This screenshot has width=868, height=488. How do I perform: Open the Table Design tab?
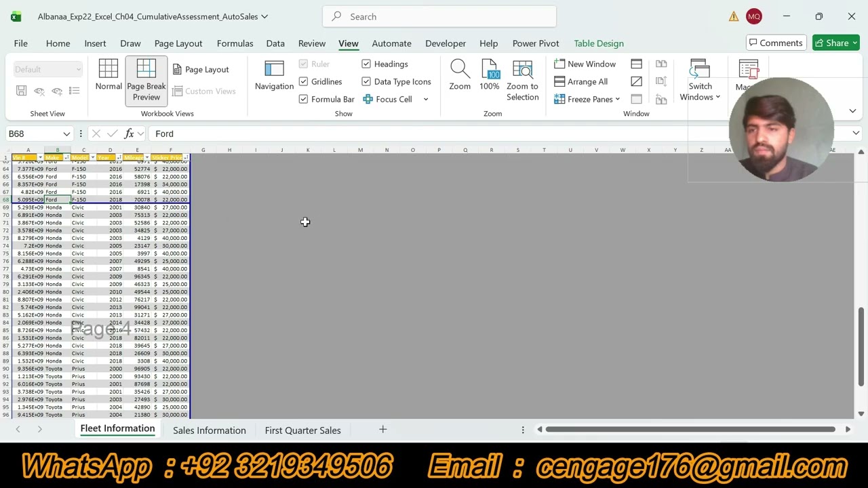[599, 43]
